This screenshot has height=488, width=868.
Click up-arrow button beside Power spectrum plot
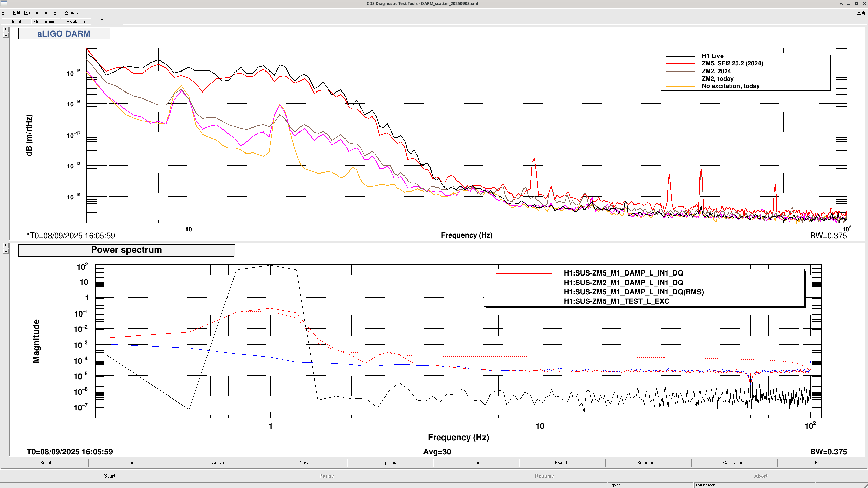pyautogui.click(x=6, y=251)
